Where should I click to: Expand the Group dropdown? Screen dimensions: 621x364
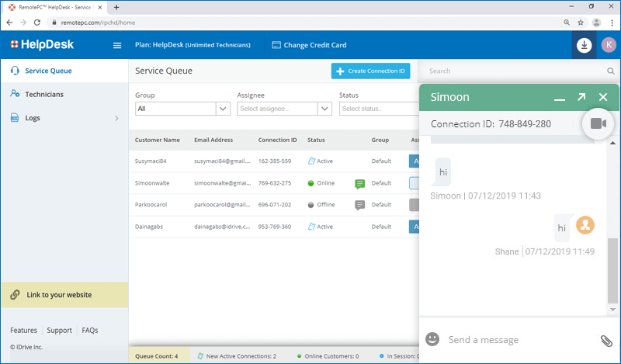click(220, 109)
